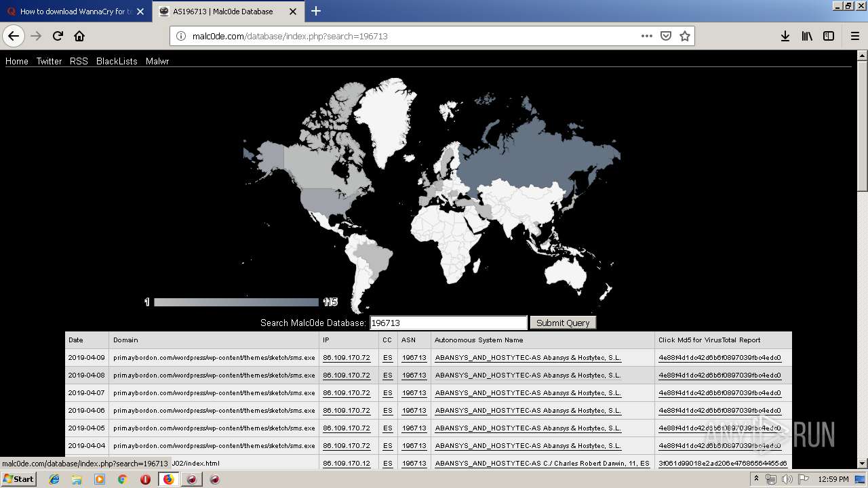Open the page actions three-dot menu
This screenshot has height=488, width=868.
647,36
